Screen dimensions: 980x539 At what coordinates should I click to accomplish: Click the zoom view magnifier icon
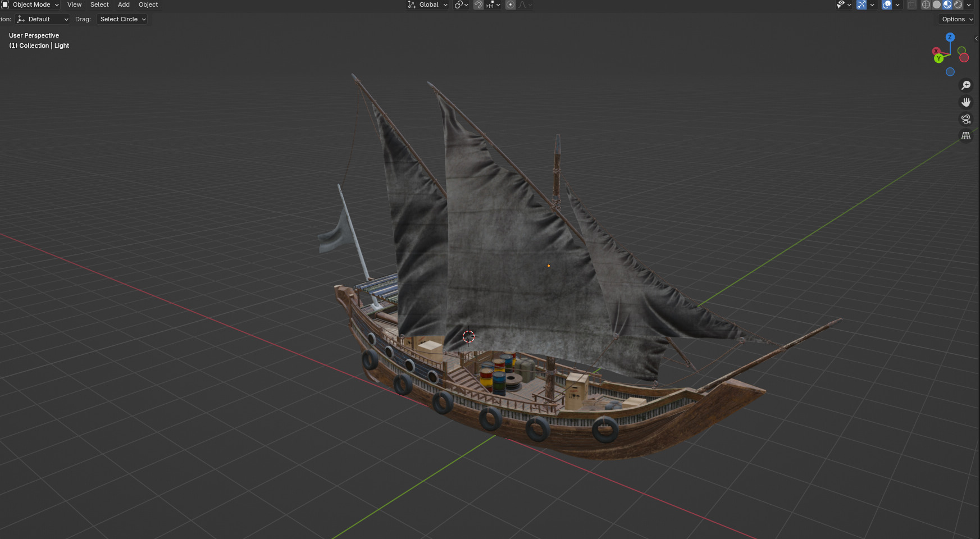[x=966, y=85]
